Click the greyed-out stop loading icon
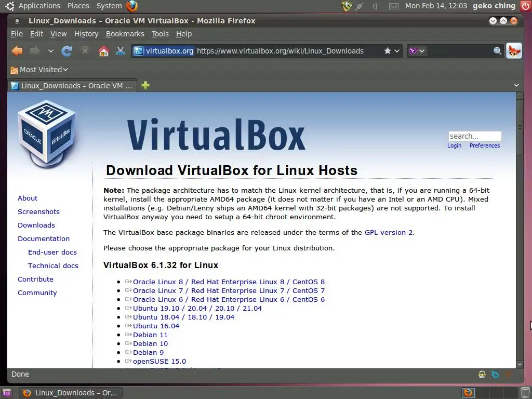Image resolution: width=532 pixels, height=399 pixels. tap(85, 50)
